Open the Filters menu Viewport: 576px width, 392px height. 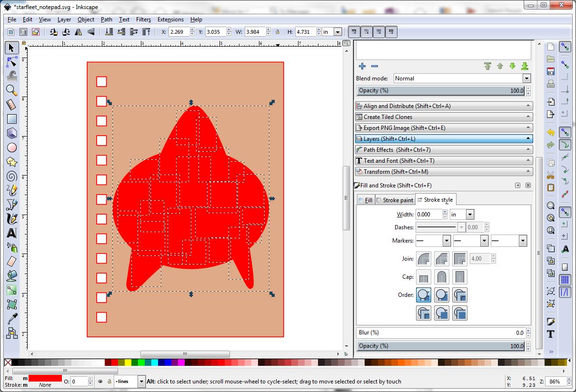[143, 20]
